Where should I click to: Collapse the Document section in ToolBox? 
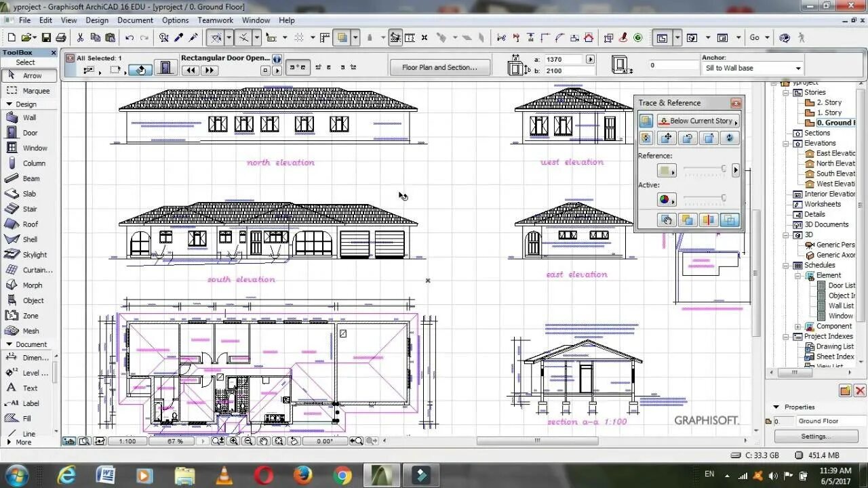coord(9,344)
